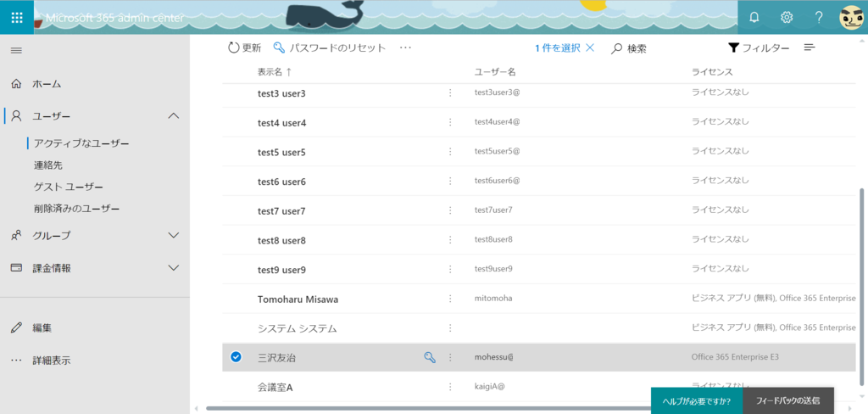Click パスワードのリセット in the toolbar
The width and height of the screenshot is (868, 414).
coord(330,48)
